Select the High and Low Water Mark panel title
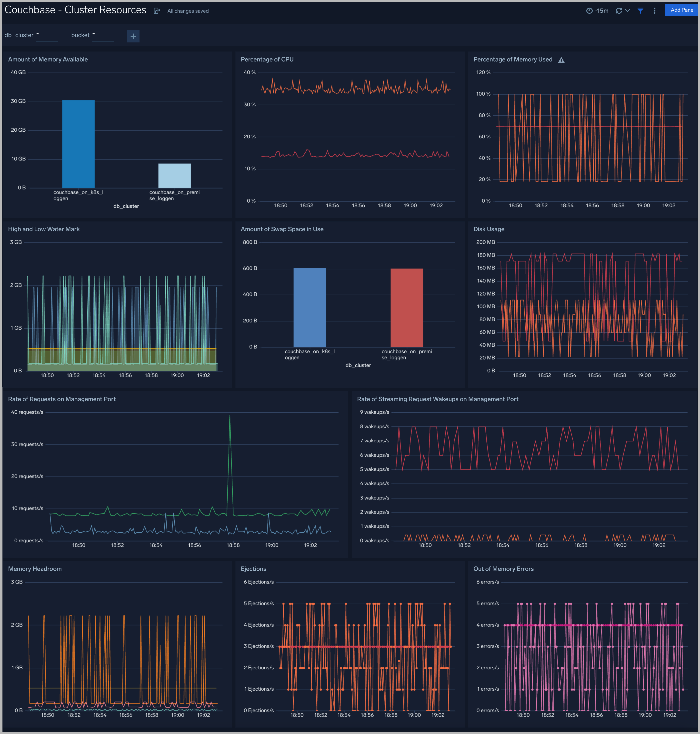Screen dimensions: 700x734 pos(44,229)
